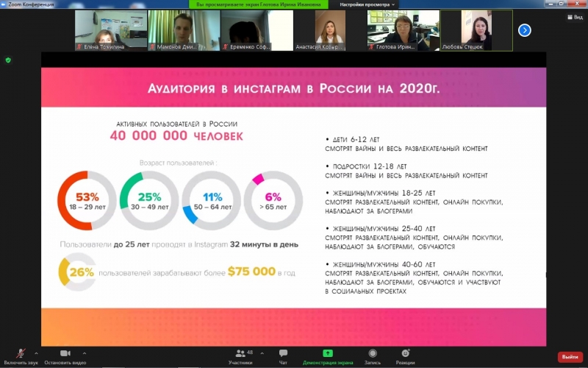
Task: Select Мамонов Дмитрий video thumbnail
Action: pos(184,30)
